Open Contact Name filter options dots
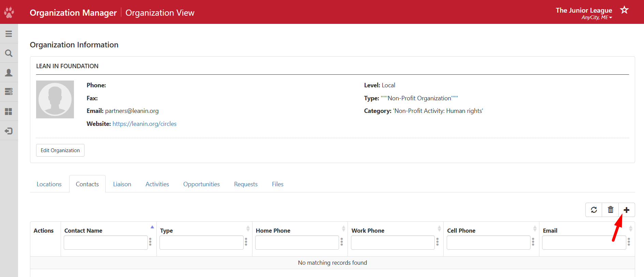This screenshot has width=644, height=277. pos(150,242)
